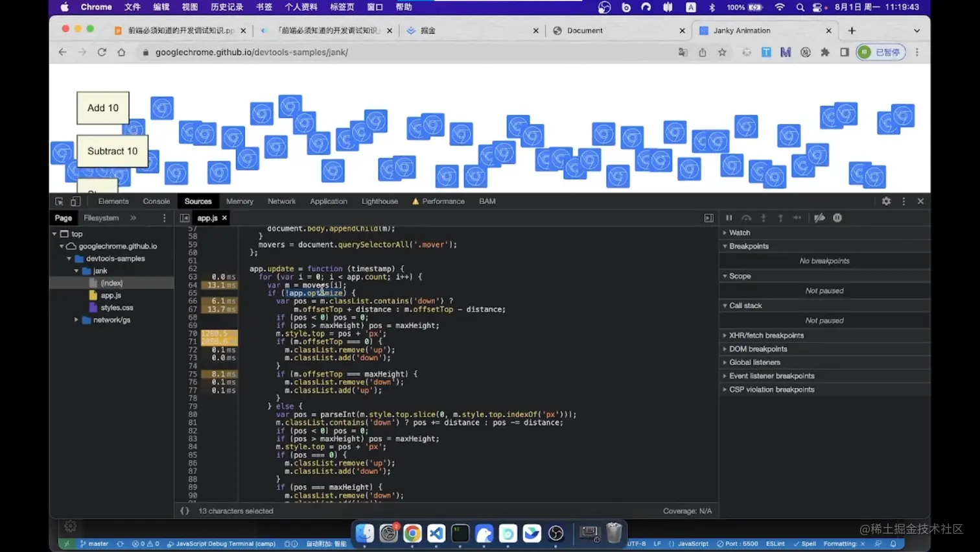Open the navigator pane more-options menu
This screenshot has height=552, width=980.
164,218
